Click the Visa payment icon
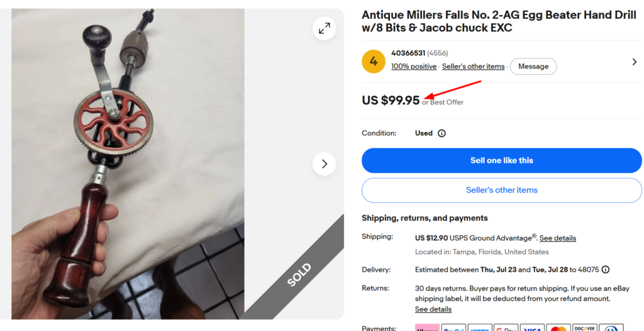 [x=532, y=328]
